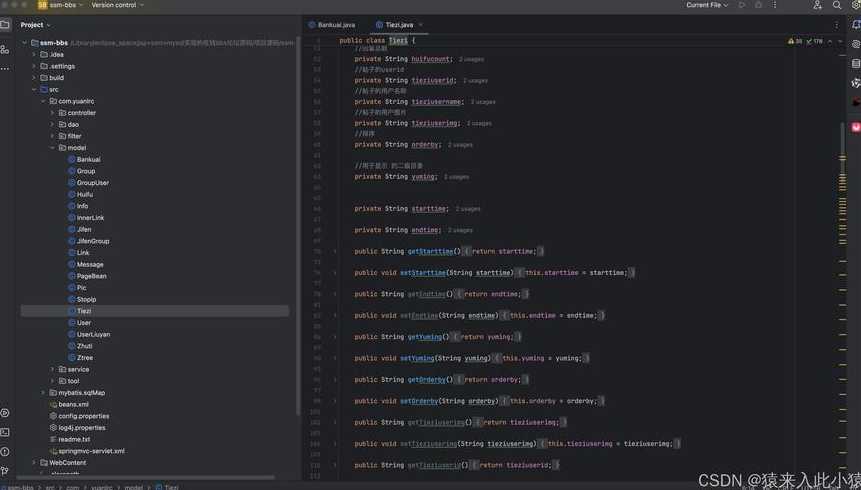Go to previous highlighted error arrow
Image resolution: width=861 pixels, height=490 pixels.
click(830, 41)
